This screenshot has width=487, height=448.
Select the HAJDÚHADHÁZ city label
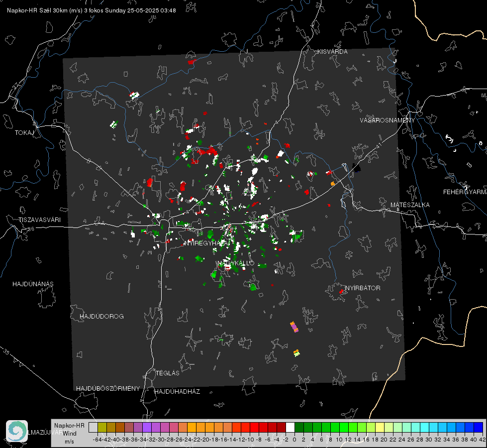pyautogui.click(x=177, y=392)
